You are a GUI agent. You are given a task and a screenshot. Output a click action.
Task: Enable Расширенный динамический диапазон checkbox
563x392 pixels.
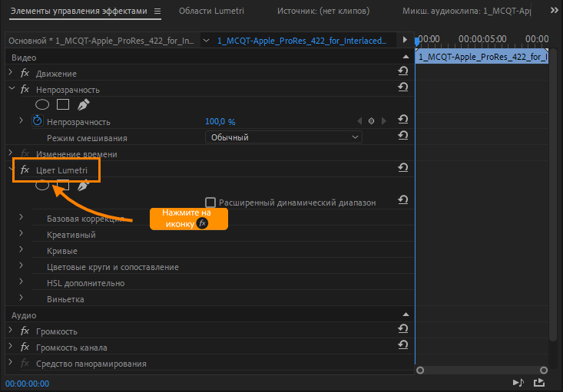click(x=210, y=203)
